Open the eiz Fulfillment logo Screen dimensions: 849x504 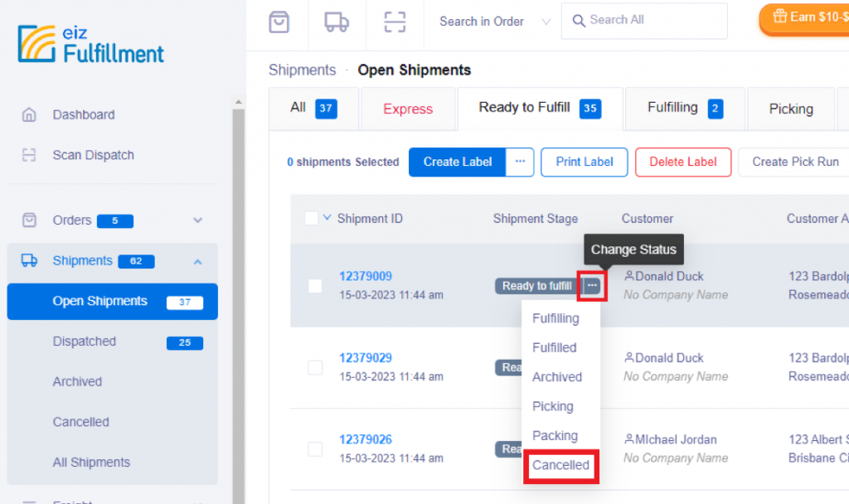90,40
